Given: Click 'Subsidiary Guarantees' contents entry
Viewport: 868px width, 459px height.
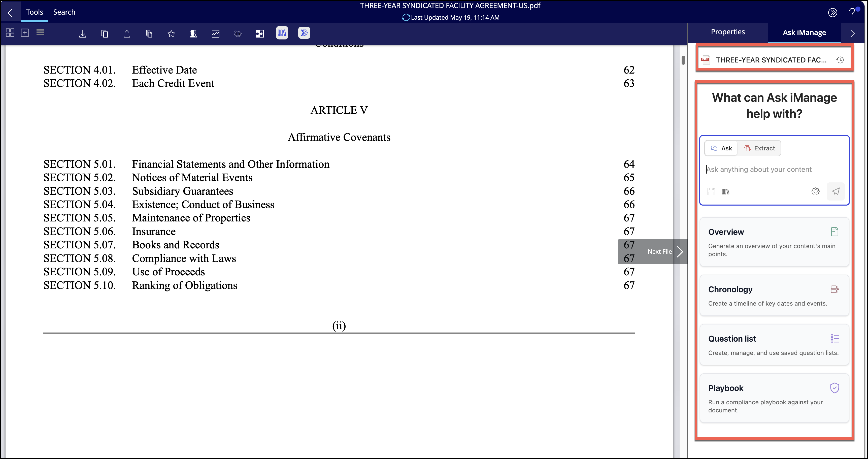Looking at the screenshot, I should coord(183,191).
